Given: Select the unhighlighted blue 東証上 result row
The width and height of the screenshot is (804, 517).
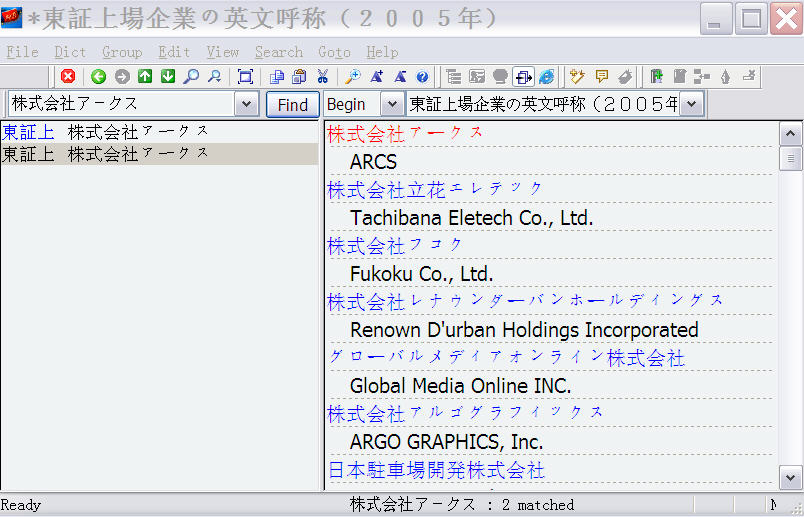Looking at the screenshot, I should click(159, 132).
